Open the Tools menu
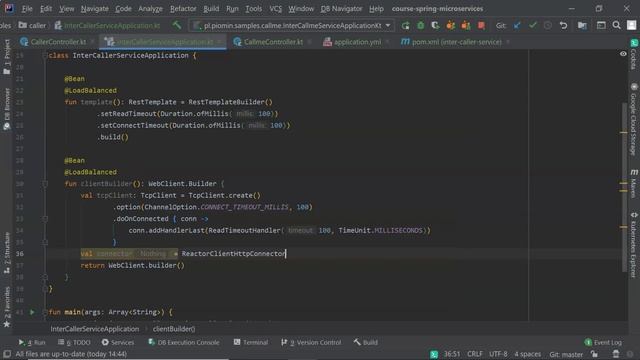Screen dimensions: 640x360 (x=253, y=9)
